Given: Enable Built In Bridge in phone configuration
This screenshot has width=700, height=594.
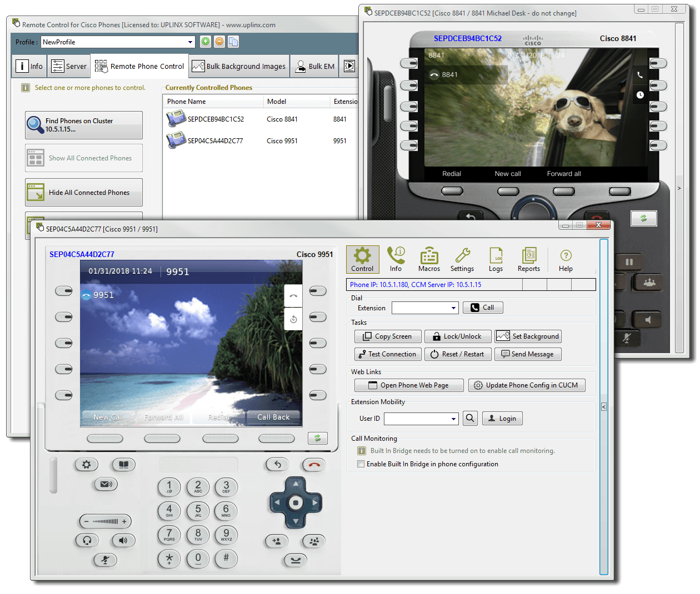Looking at the screenshot, I should tap(361, 464).
